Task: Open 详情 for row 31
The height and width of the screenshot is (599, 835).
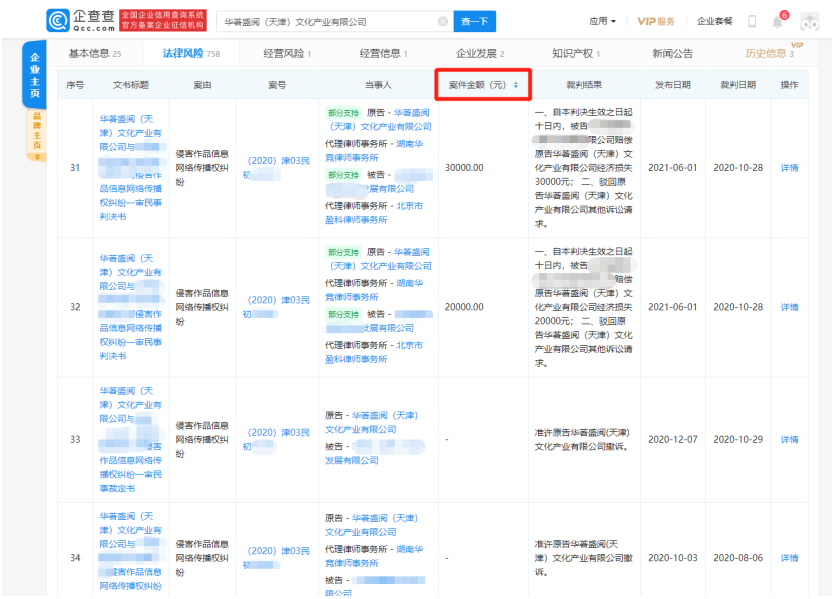Action: pos(789,168)
